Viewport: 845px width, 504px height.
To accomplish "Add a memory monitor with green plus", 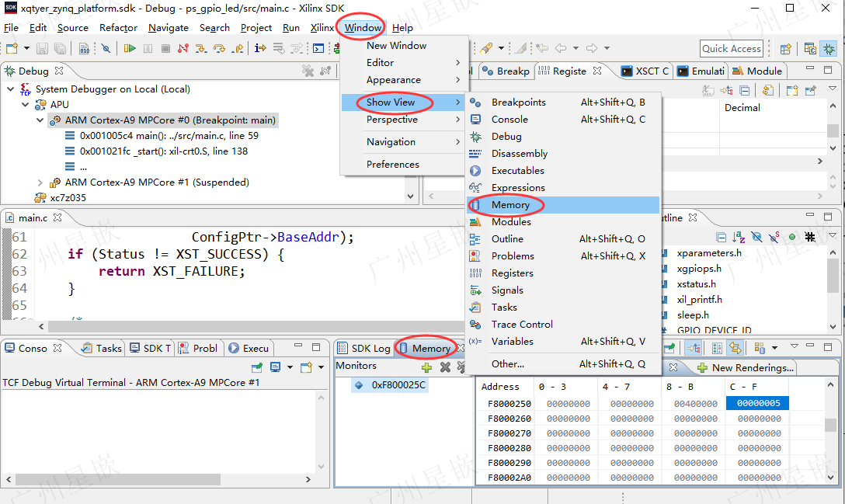I will [x=426, y=367].
